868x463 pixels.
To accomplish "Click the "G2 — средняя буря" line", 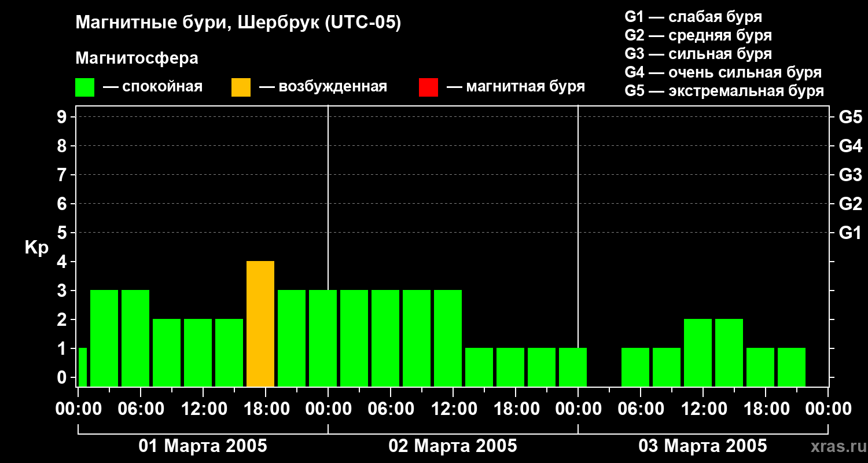I will tap(698, 35).
